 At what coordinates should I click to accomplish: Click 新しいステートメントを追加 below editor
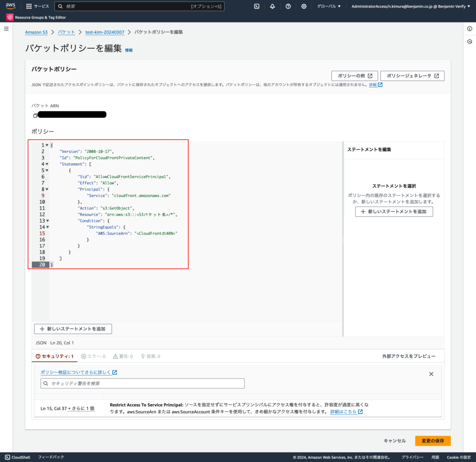73,329
